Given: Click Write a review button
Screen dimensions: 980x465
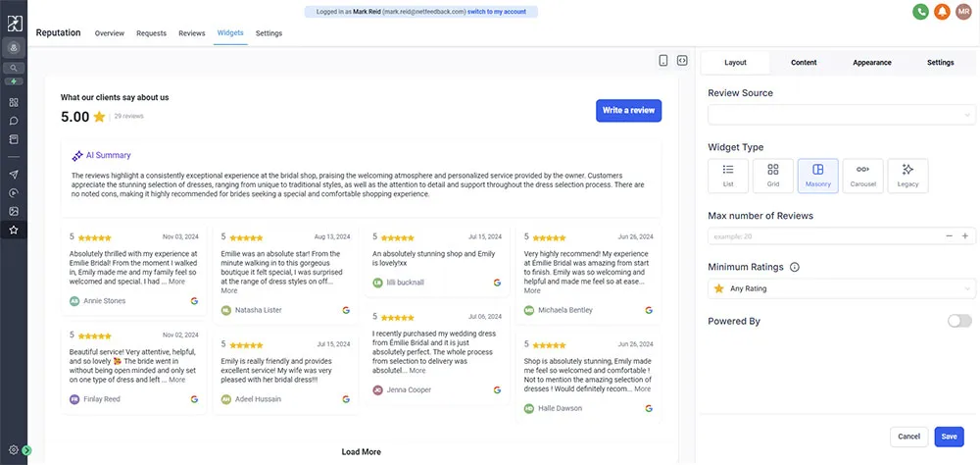Looking at the screenshot, I should tap(629, 110).
